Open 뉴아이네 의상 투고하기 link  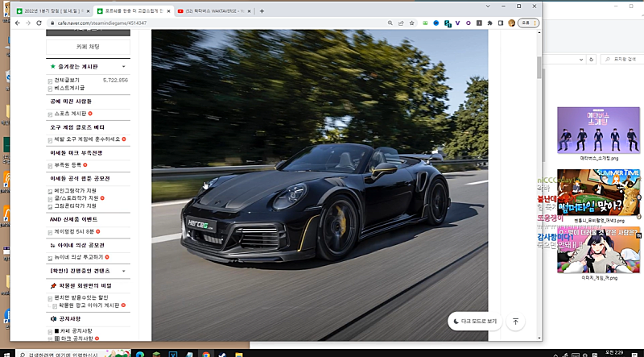click(x=79, y=257)
